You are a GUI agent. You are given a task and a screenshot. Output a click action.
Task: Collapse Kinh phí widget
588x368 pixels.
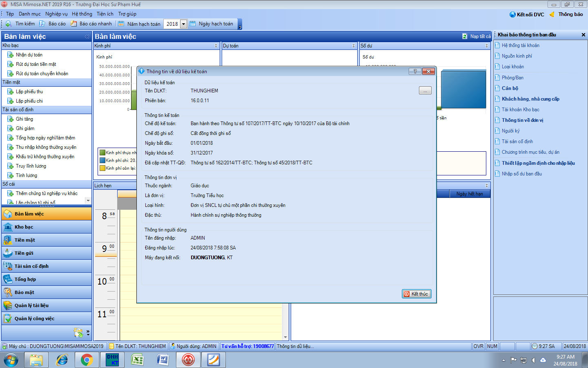[216, 46]
